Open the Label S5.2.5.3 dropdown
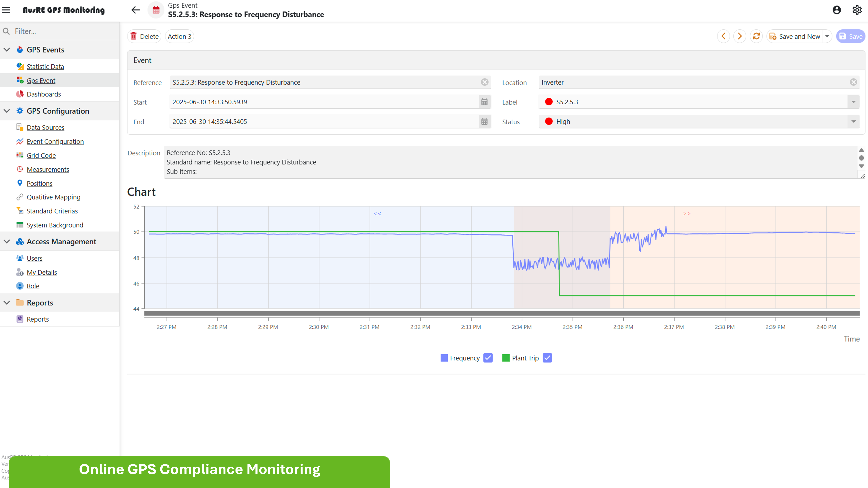The height and width of the screenshot is (488, 868). pos(853,102)
